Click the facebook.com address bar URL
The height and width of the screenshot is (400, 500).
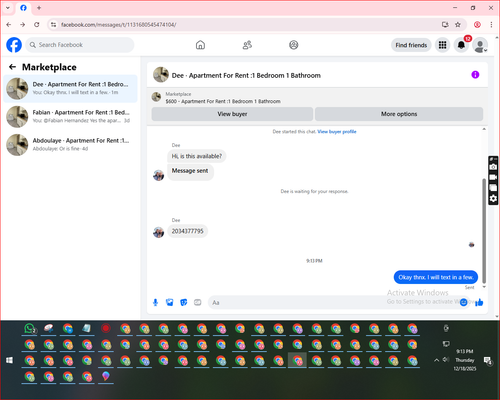tap(119, 25)
